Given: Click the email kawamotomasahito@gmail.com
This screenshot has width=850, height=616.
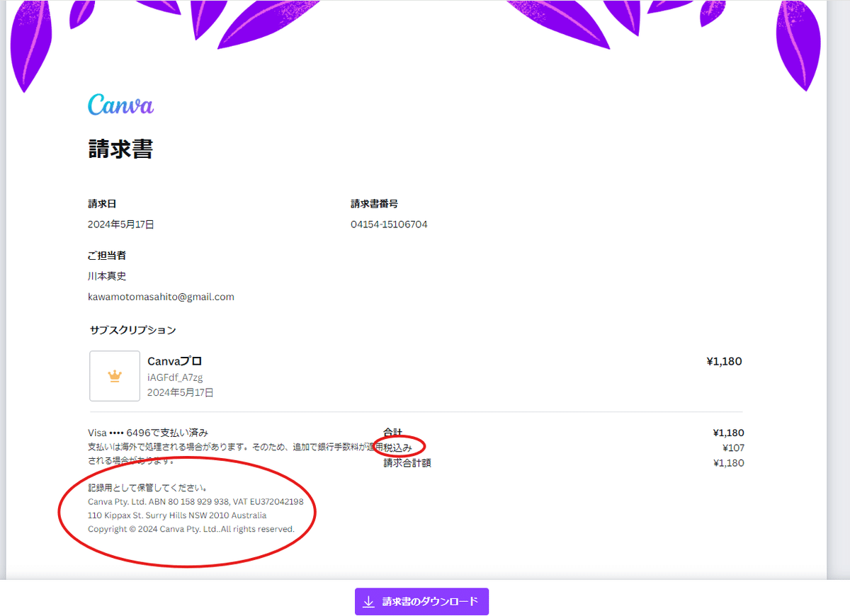Looking at the screenshot, I should pyautogui.click(x=161, y=297).
